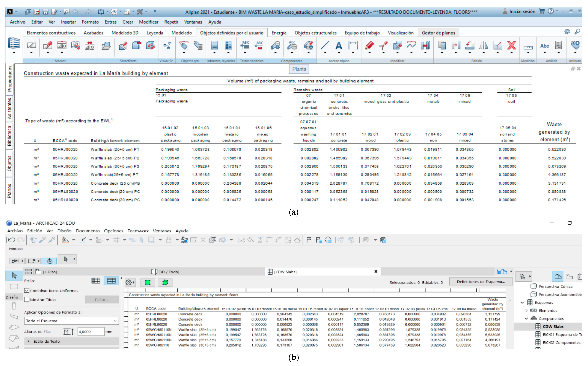
Task: Toggle the highlighted table style button
Action: tap(111, 281)
